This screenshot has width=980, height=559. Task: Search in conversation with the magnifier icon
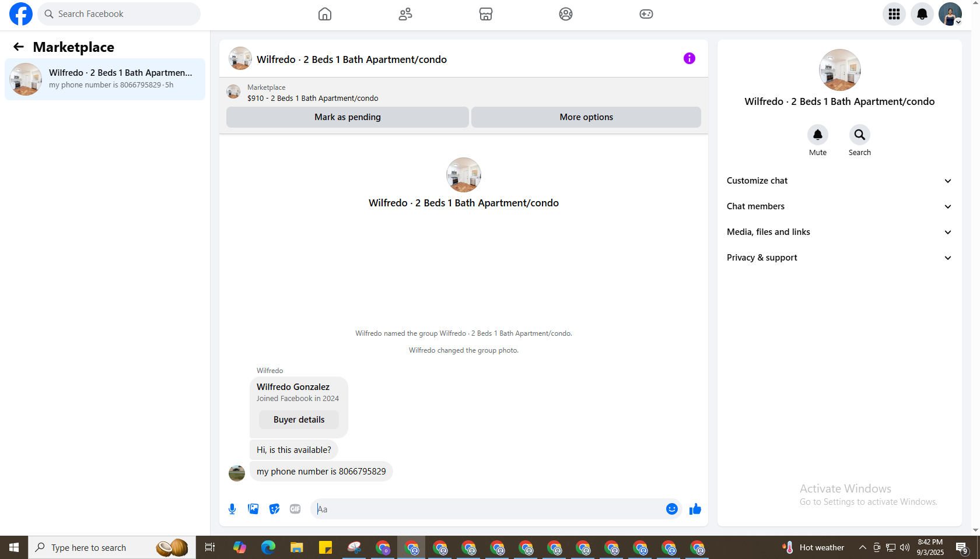coord(860,135)
